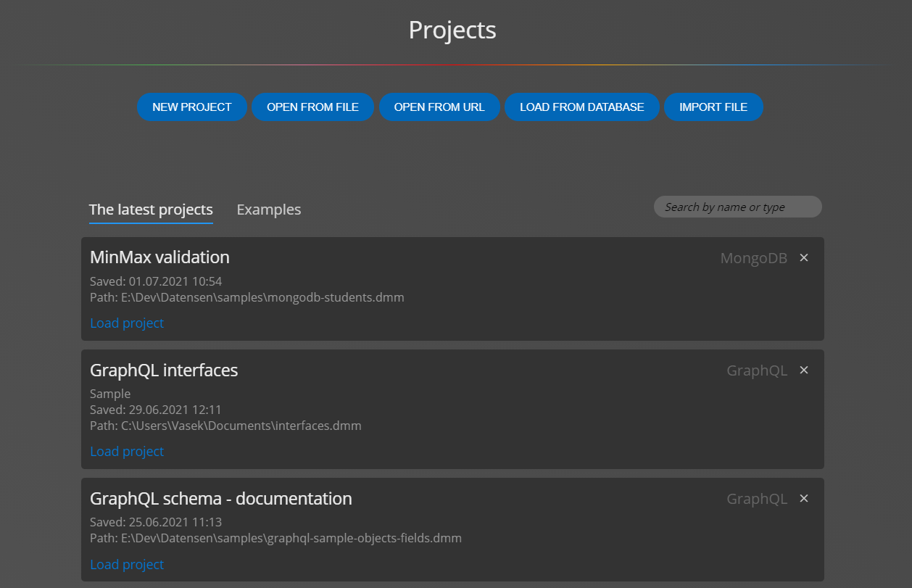The height and width of the screenshot is (588, 912).
Task: Remove MinMax validation from recent projects
Action: 803,257
